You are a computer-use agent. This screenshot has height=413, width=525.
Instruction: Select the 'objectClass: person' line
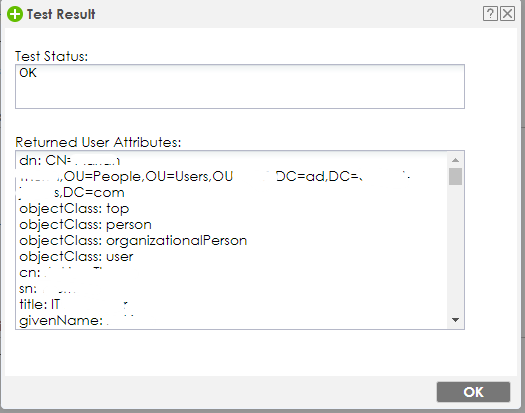coord(85,224)
